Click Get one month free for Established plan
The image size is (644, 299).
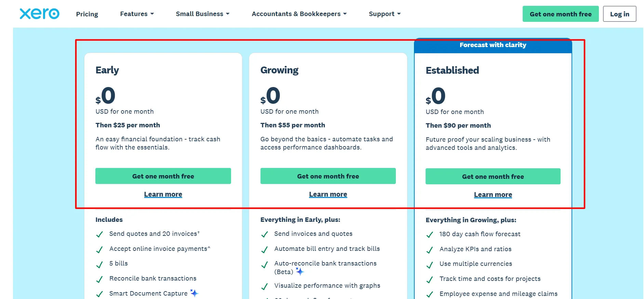(x=493, y=176)
